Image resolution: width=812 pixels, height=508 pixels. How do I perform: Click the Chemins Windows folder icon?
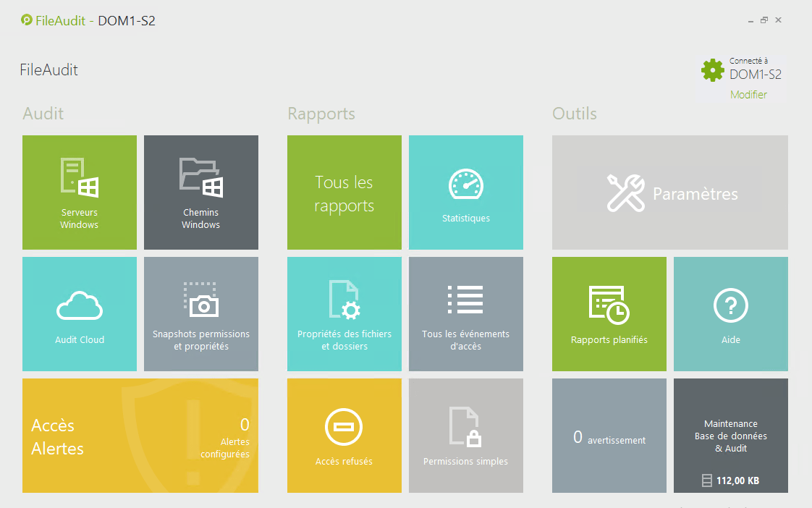(200, 178)
